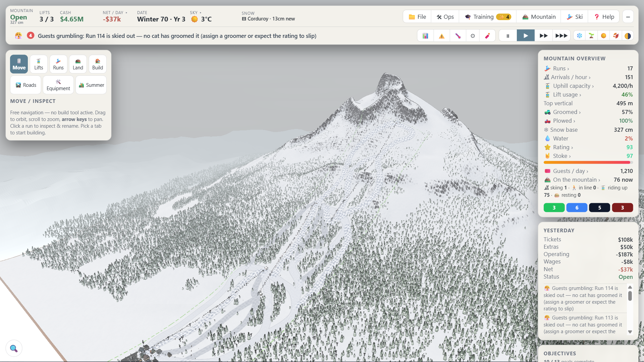
Task: Click the notifications log scrollbar down arrow
Action: [630, 332]
